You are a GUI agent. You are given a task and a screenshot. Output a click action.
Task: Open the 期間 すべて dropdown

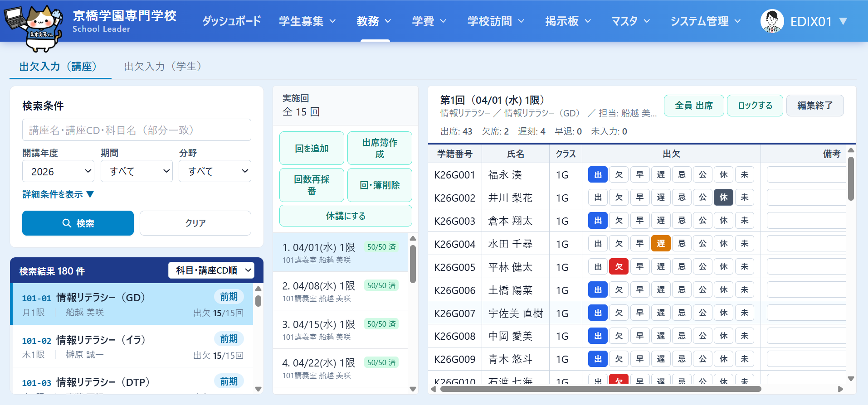(x=137, y=171)
